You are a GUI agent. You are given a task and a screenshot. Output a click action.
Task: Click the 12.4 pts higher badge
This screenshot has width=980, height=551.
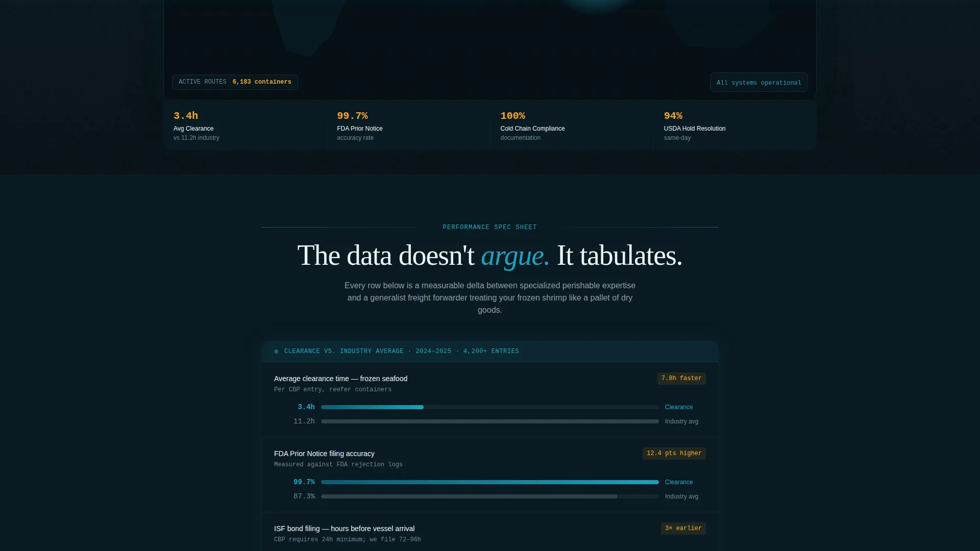674,454
